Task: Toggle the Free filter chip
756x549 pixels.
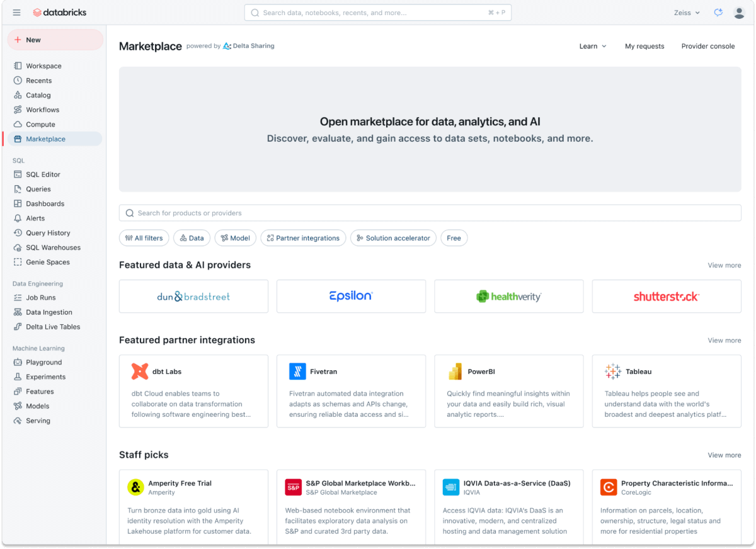Action: tap(454, 238)
